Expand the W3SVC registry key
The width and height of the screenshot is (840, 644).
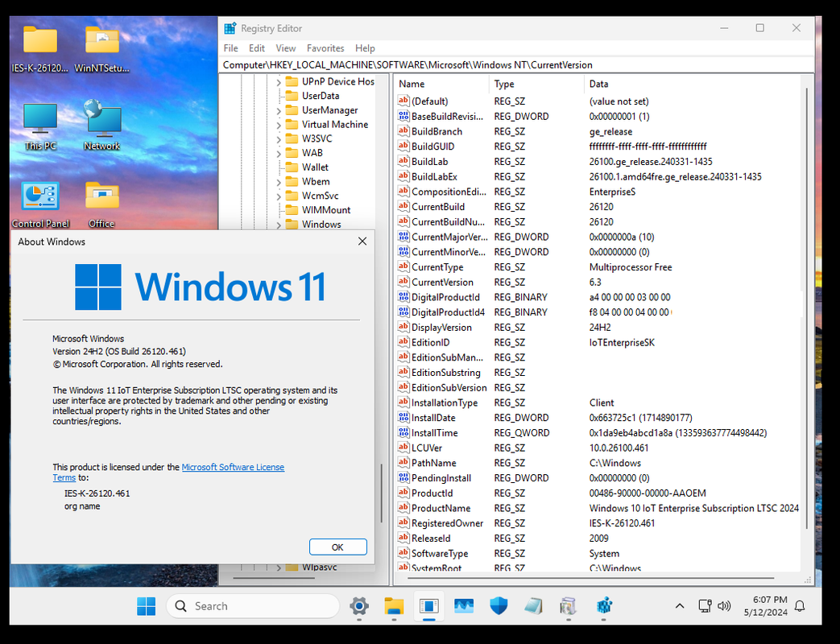pos(279,139)
